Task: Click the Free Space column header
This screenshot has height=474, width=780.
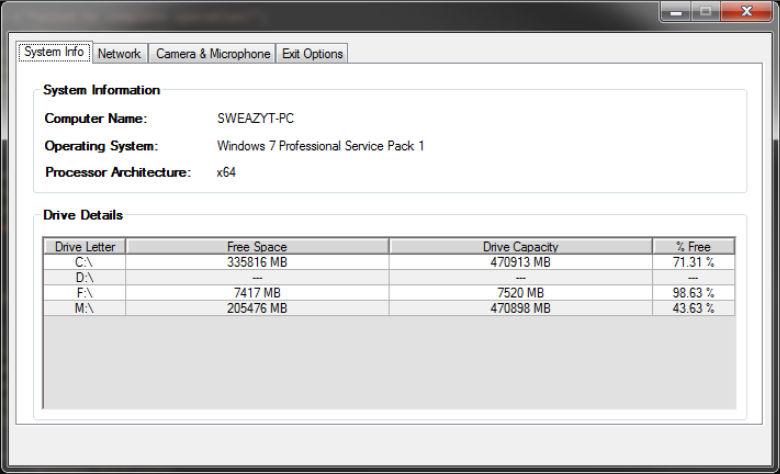Action: (257, 246)
